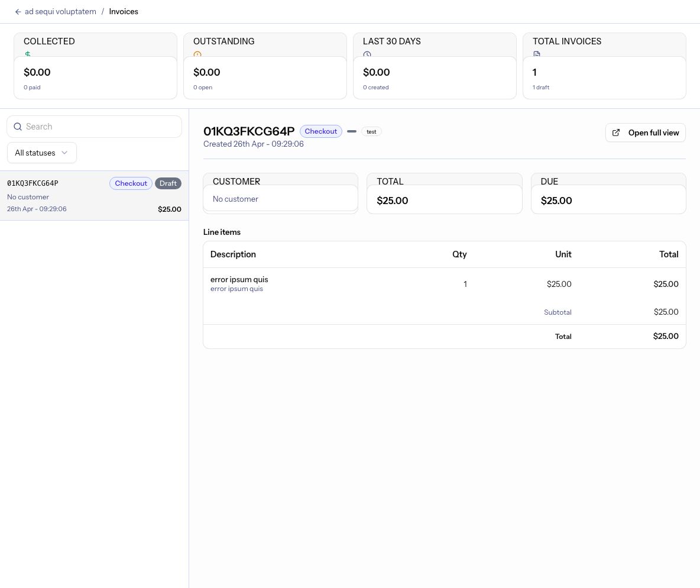
Task: Click the dollar icon under Collected
Action: 28,54
